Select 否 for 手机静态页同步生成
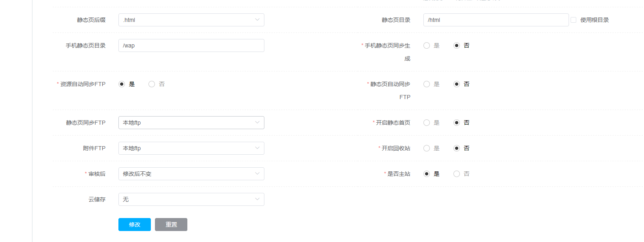 (x=457, y=45)
